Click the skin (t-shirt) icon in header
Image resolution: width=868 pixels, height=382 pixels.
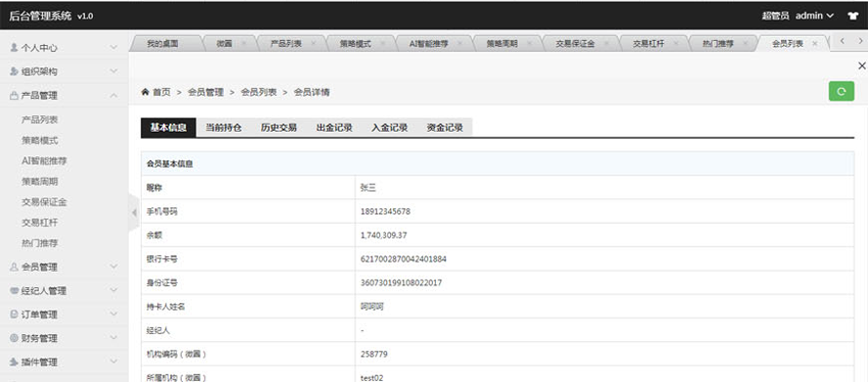[853, 16]
